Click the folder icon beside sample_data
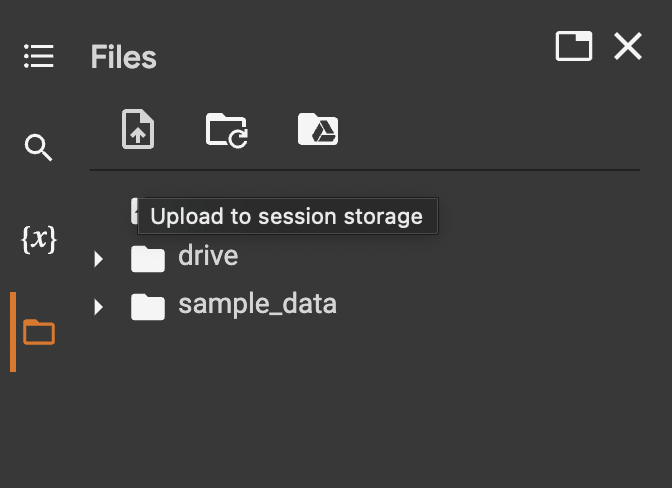Viewport: 672px width, 488px height. [x=147, y=306]
